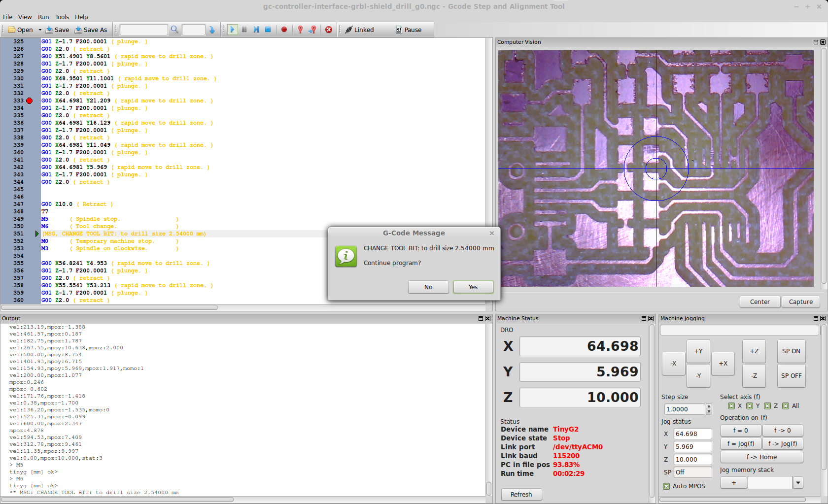Pause program execution with pause icon
Image resolution: width=828 pixels, height=504 pixels.
pyautogui.click(x=244, y=30)
